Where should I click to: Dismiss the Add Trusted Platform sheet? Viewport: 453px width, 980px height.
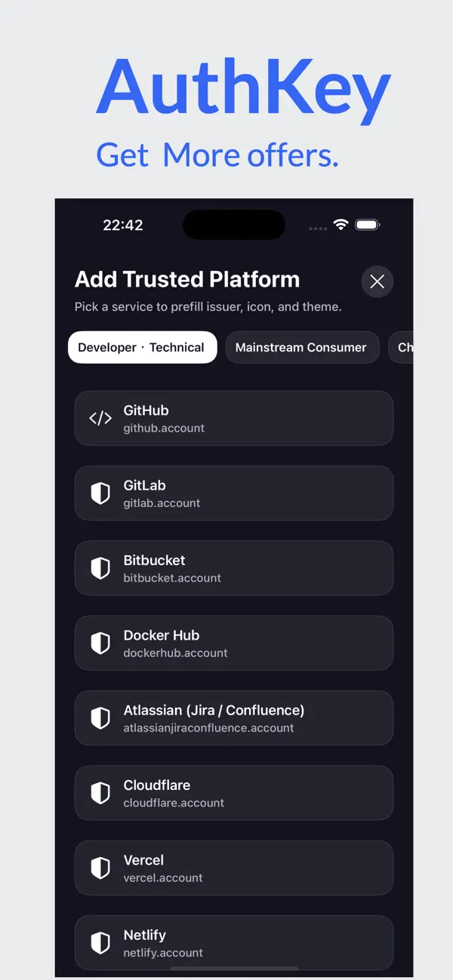click(x=377, y=281)
